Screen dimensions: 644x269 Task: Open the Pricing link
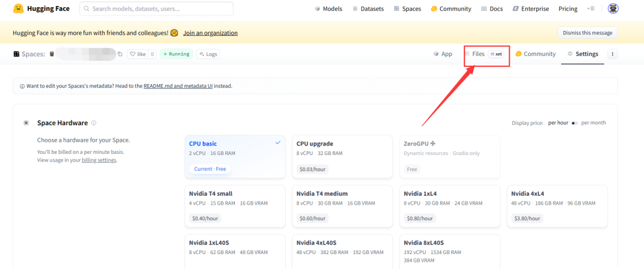(x=568, y=8)
